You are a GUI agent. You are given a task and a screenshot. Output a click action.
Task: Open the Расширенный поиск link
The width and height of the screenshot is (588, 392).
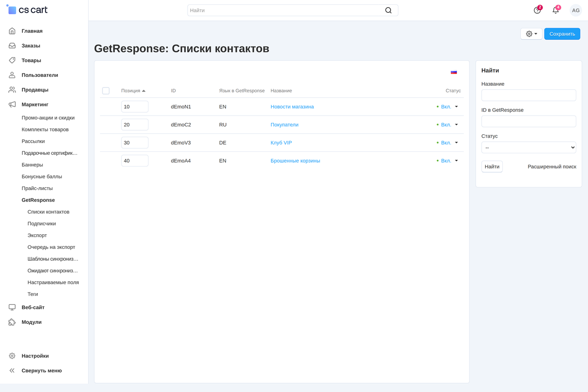coord(552,167)
